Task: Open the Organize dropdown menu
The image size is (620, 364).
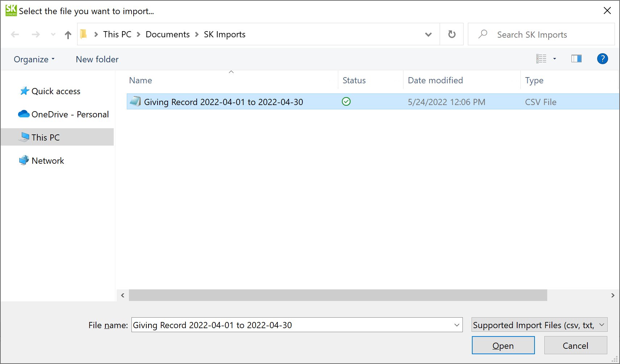Action: click(x=34, y=59)
